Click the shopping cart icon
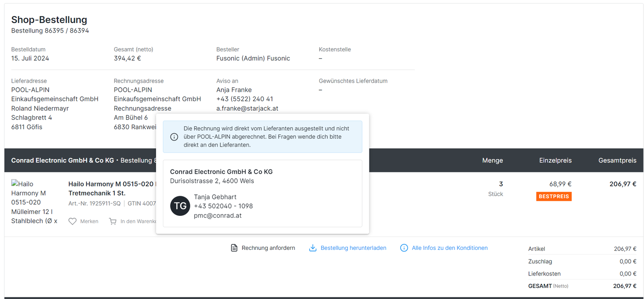Image resolution: width=644 pixels, height=299 pixels. click(113, 221)
